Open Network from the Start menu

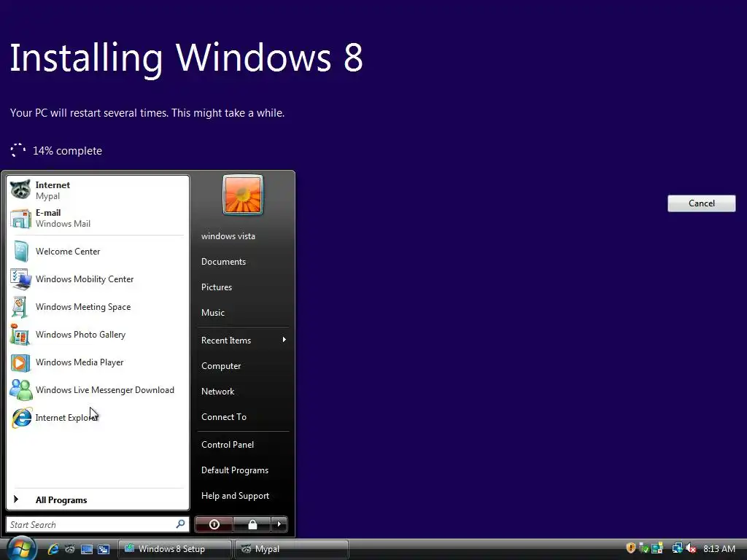243,392
